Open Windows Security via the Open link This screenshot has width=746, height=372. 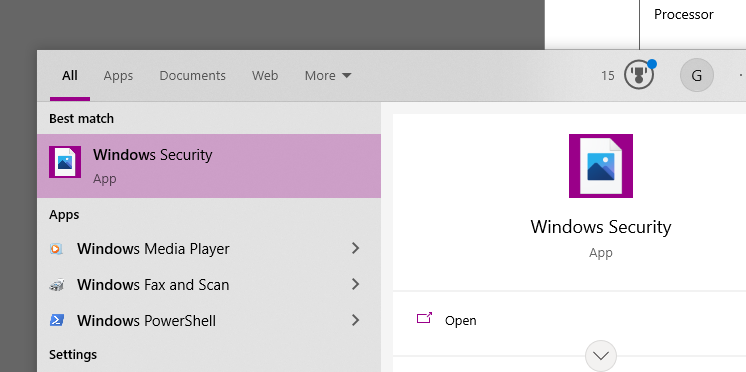click(461, 321)
